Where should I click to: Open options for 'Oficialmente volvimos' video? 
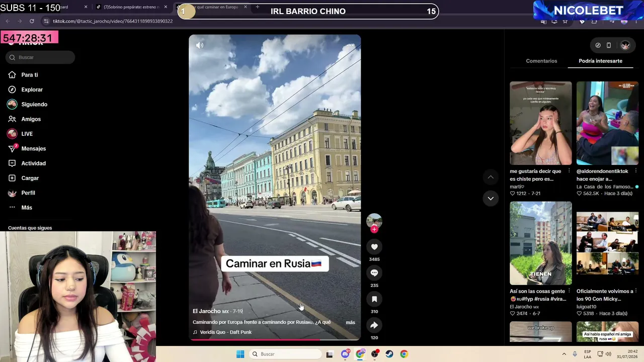pyautogui.click(x=636, y=291)
